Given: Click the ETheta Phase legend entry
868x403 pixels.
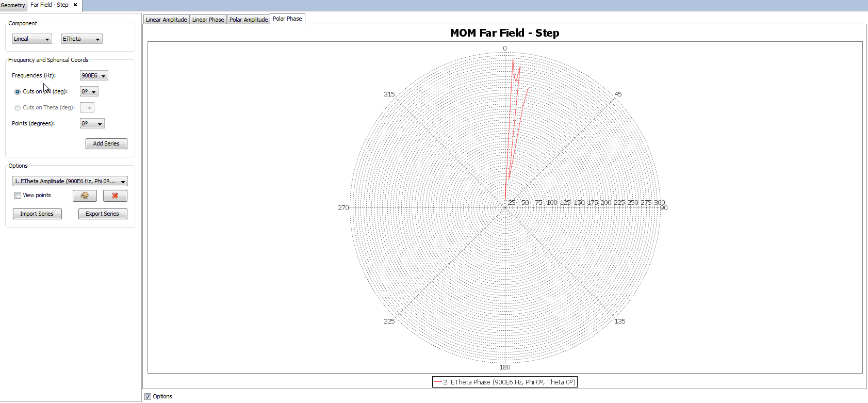Looking at the screenshot, I should [504, 382].
